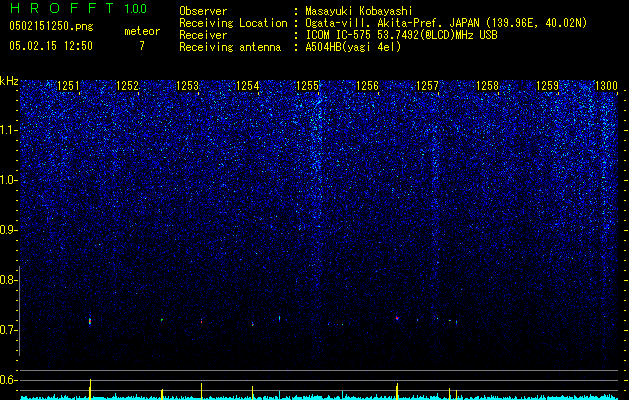Image resolution: width=629 pixels, height=400 pixels.
Task: Click the 0.7 kHz axis label
Action: tap(7, 330)
